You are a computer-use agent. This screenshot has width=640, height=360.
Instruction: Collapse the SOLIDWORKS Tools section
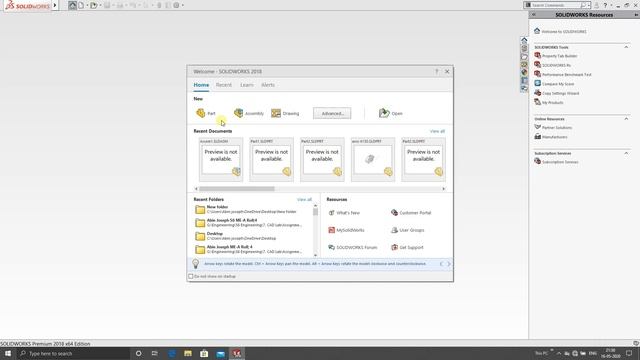pyautogui.click(x=626, y=47)
